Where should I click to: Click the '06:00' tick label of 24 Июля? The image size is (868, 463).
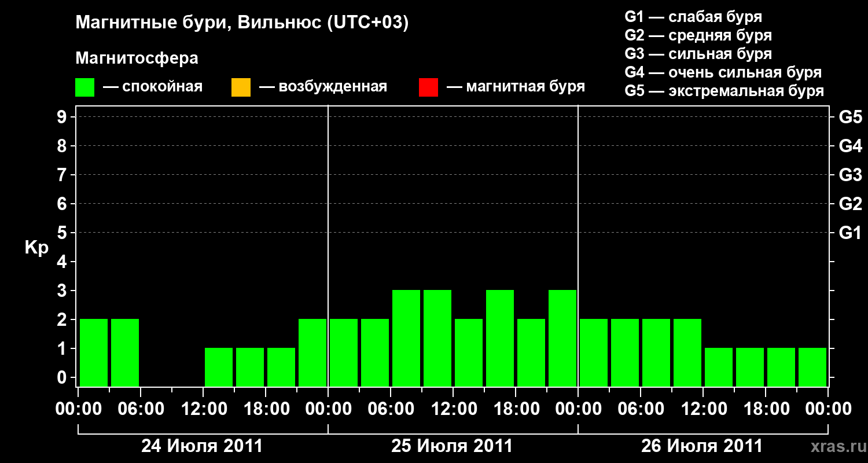(141, 409)
